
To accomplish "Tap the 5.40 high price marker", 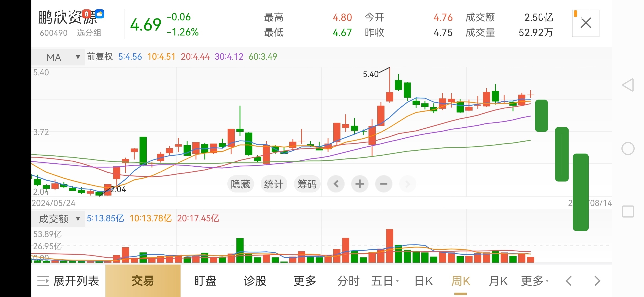I will [x=371, y=74].
